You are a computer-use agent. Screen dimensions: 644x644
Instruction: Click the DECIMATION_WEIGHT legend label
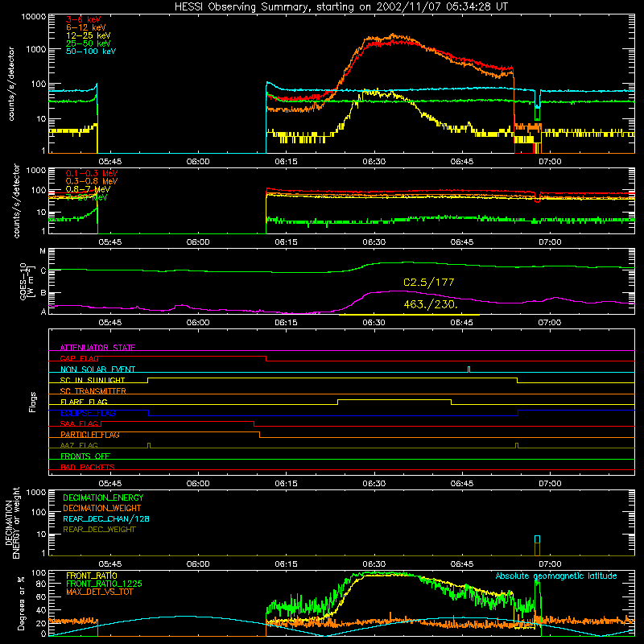102,508
